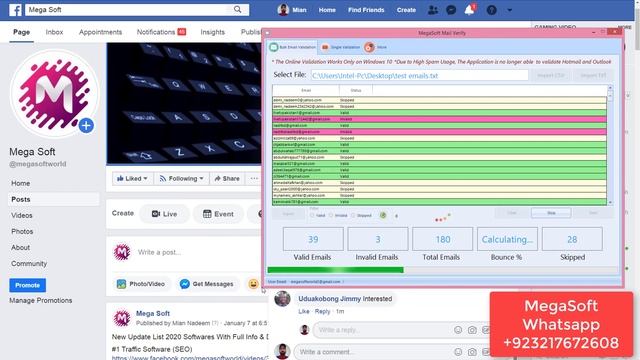Select Photos in the left page menu

pyautogui.click(x=22, y=231)
